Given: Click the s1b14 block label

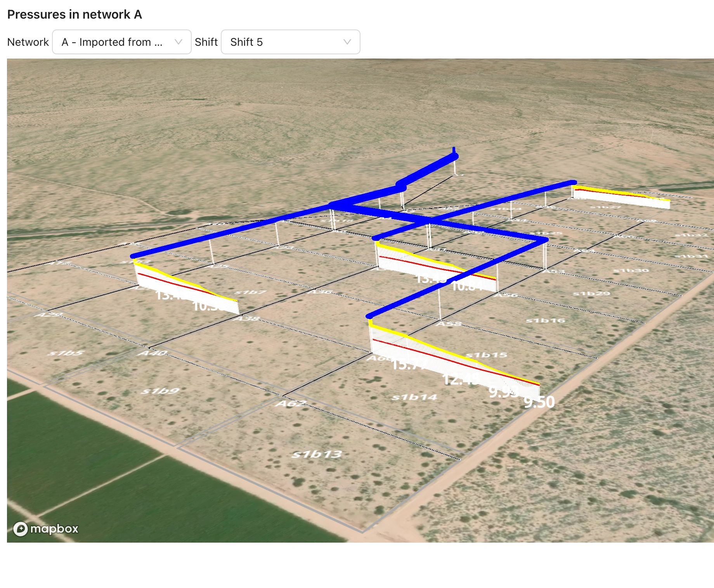Looking at the screenshot, I should coord(414,397).
